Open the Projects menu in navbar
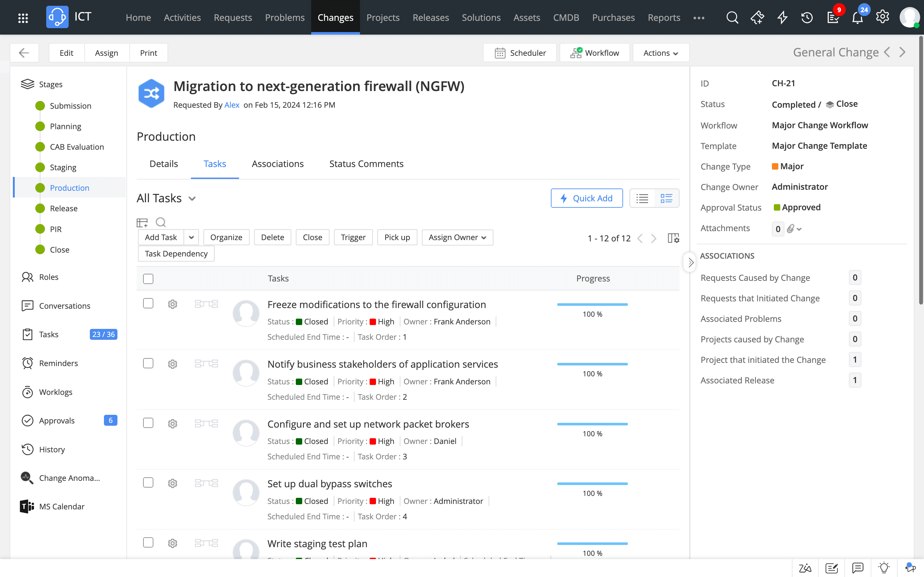Image resolution: width=924 pixels, height=577 pixels. (382, 18)
